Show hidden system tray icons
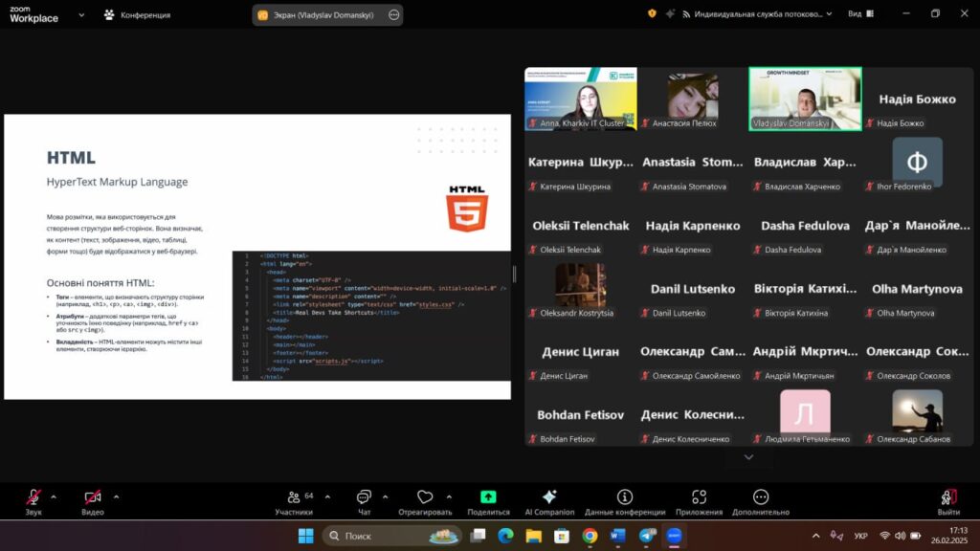 pos(815,536)
